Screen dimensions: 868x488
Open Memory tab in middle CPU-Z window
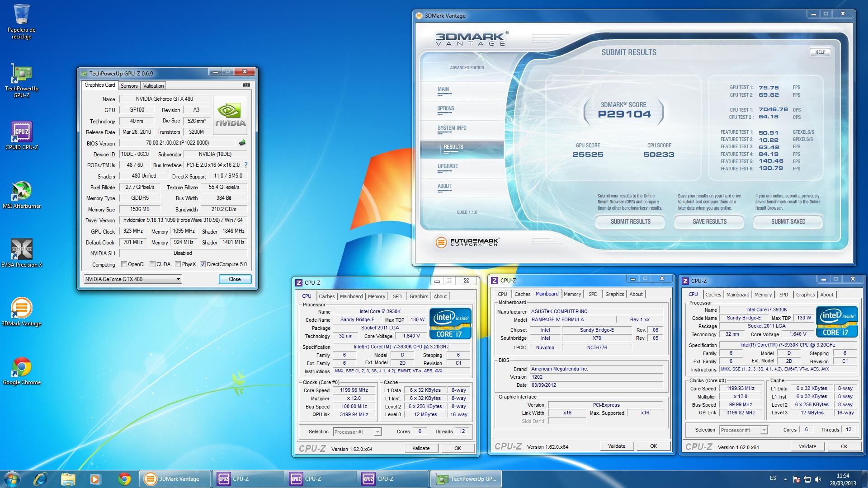point(572,294)
